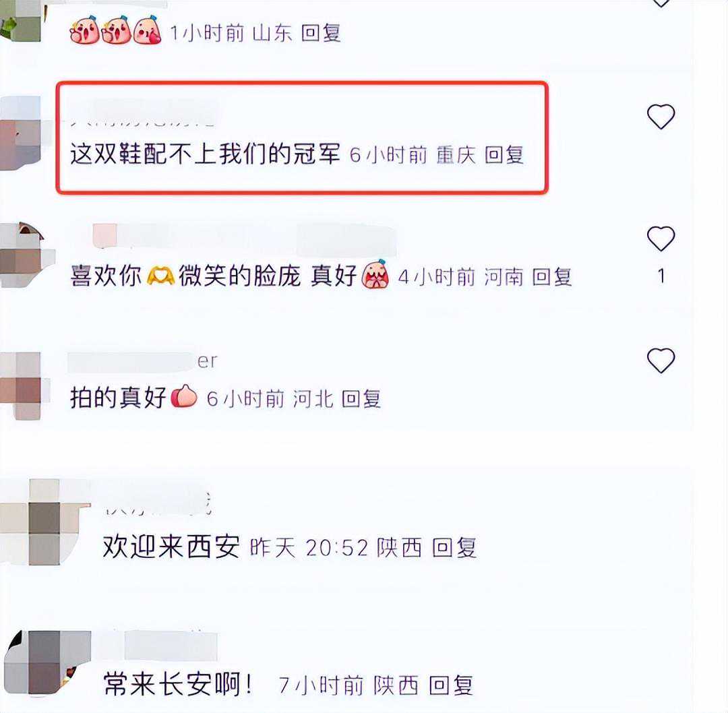Like the comment about the champion's shoes

661,116
